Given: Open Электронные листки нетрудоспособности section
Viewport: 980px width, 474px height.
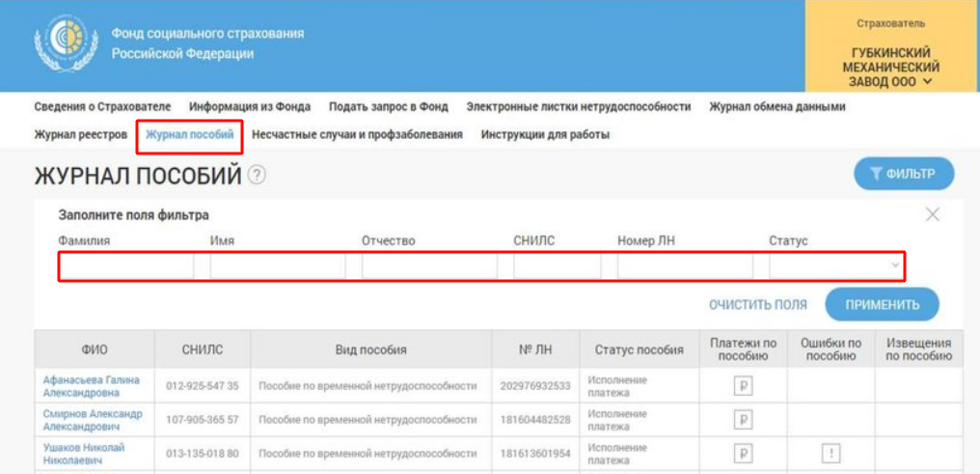Looking at the screenshot, I should click(579, 107).
